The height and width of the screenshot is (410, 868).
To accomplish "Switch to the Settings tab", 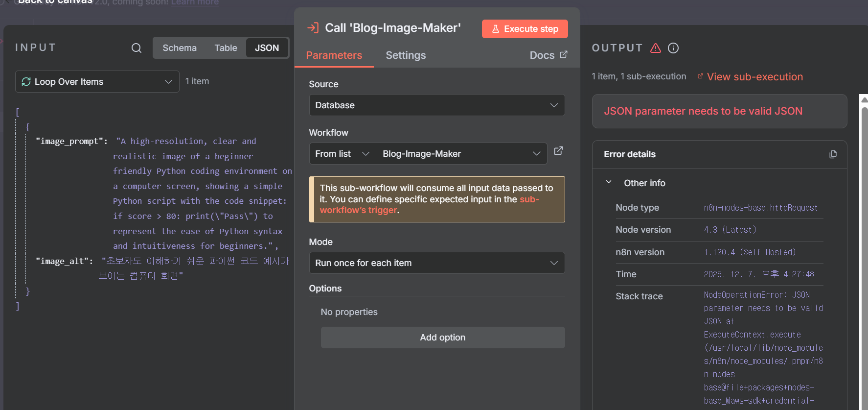I will pos(406,55).
